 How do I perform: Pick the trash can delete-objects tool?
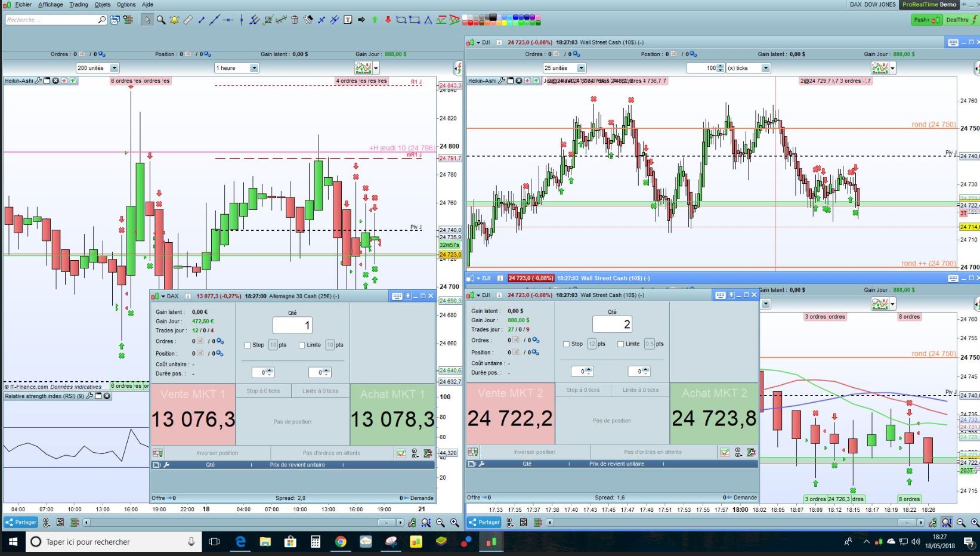click(295, 20)
